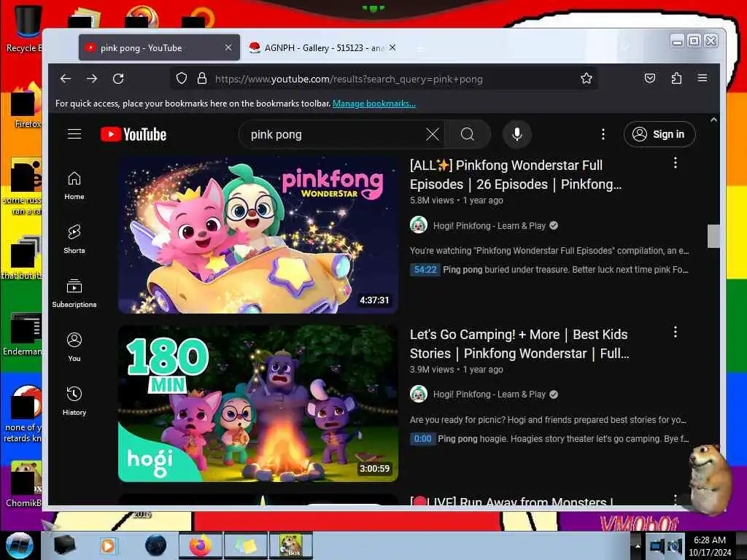Open the tracking protection shield icon
747x560 pixels.
182,79
